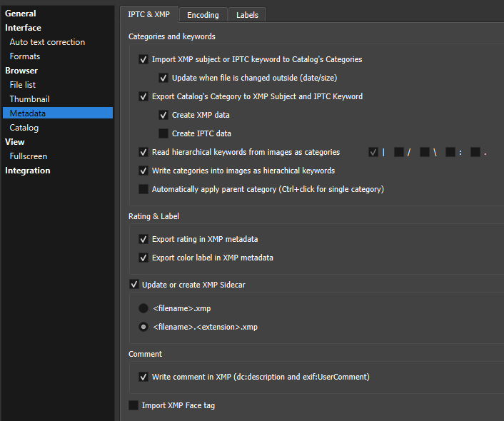Open Fullscreen settings under View

[x=29, y=156]
